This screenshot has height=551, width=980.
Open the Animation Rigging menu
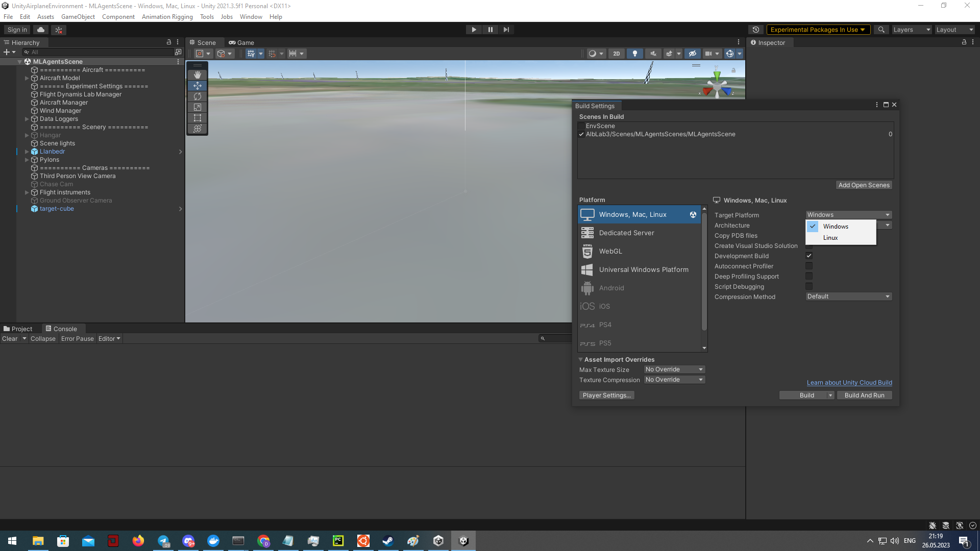pos(167,17)
